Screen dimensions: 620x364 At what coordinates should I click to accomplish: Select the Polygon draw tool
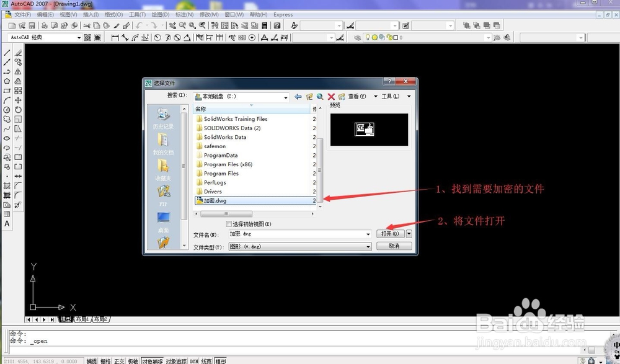pos(7,81)
